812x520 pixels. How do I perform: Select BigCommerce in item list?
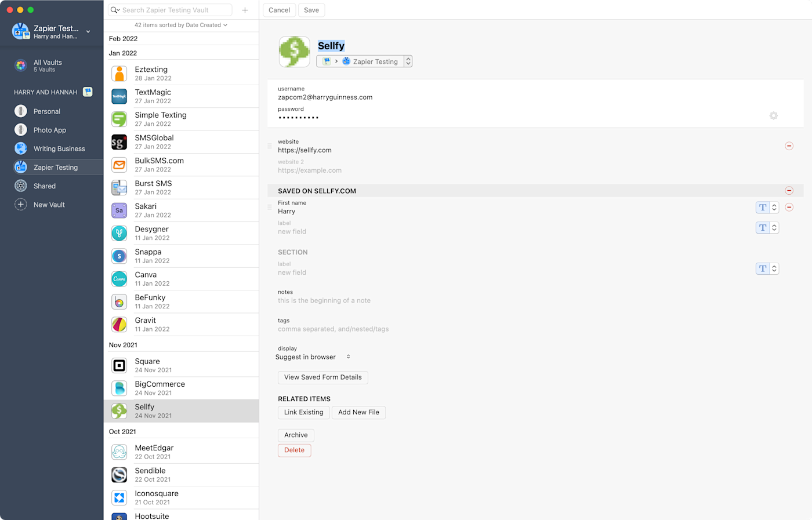[x=181, y=388]
